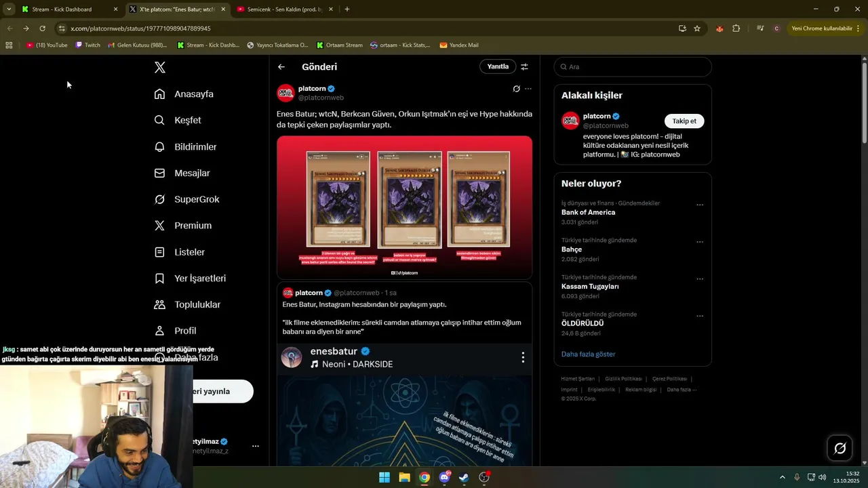This screenshot has width=868, height=488.
Task: Bookmark page with star icon
Action: coord(697,28)
